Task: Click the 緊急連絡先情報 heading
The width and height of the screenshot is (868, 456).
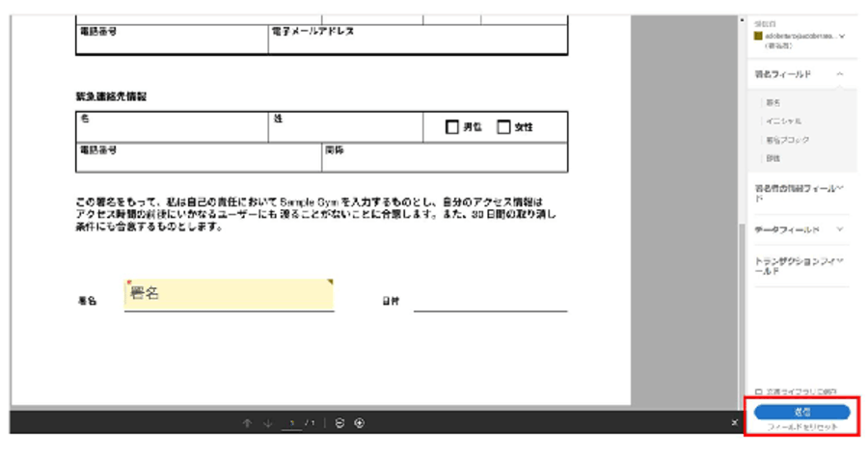Action: pyautogui.click(x=111, y=96)
